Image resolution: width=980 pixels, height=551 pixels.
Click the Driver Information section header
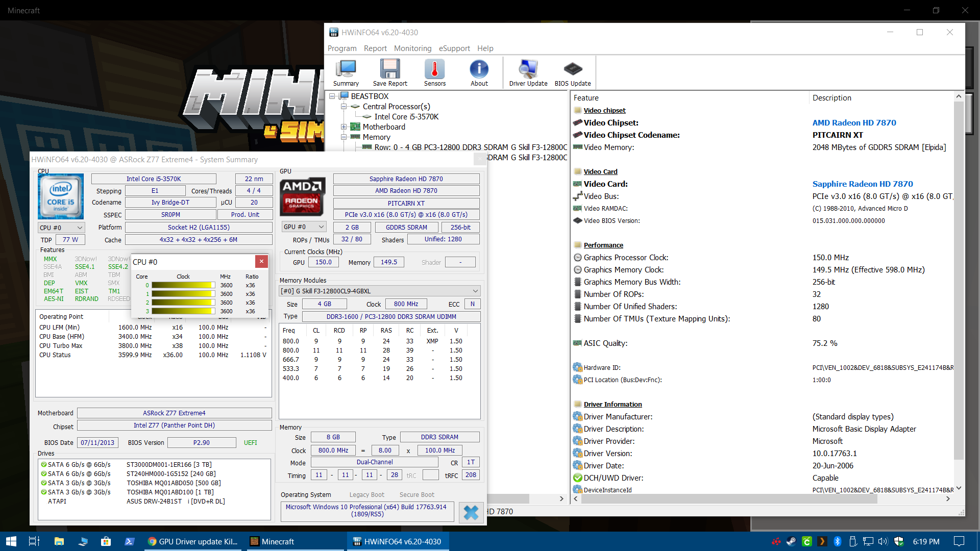click(612, 405)
